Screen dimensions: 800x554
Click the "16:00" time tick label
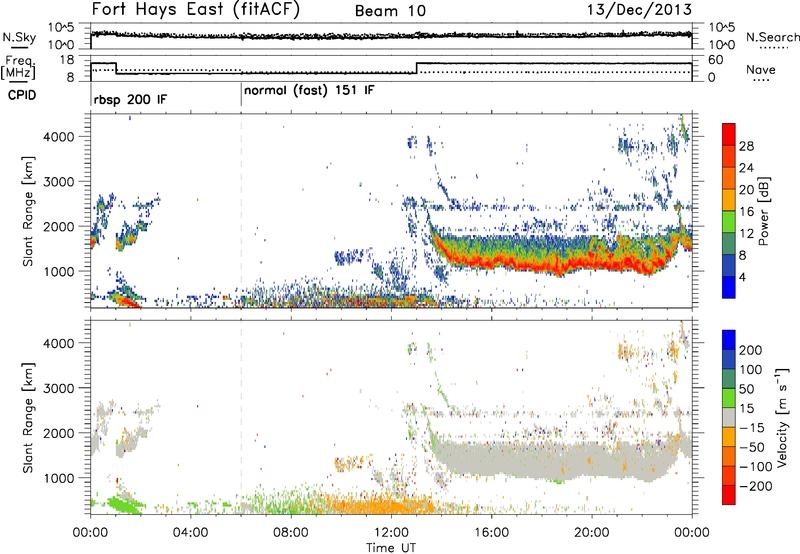coord(491,533)
